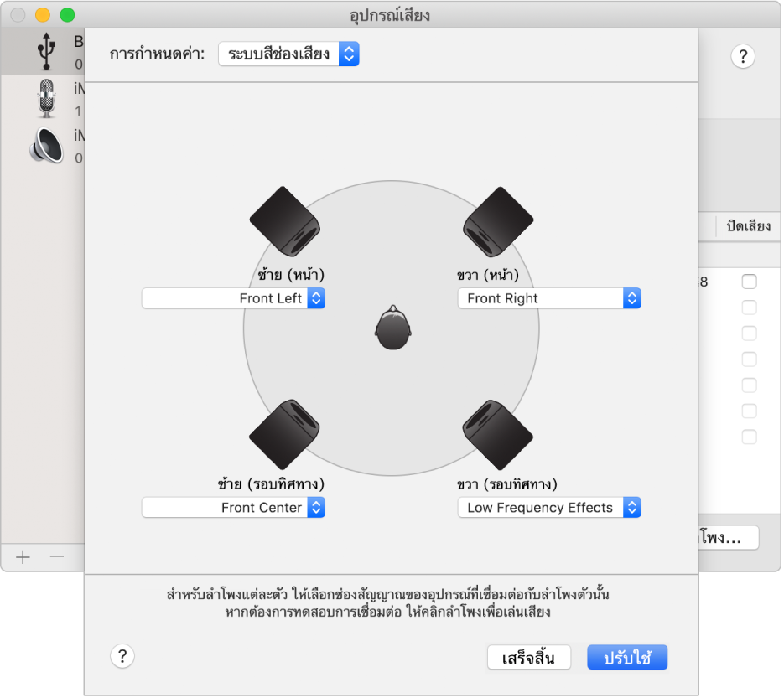This screenshot has width=784, height=698.
Task: Select the microphone device in sidebar
Action: [45, 98]
